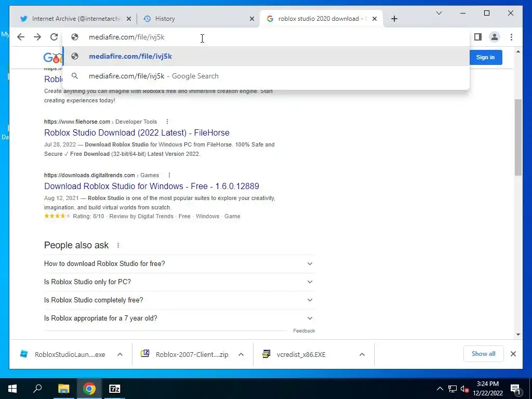The width and height of the screenshot is (532, 399).
Task: Close the roblox studio 2020 download tab
Action: (x=374, y=19)
